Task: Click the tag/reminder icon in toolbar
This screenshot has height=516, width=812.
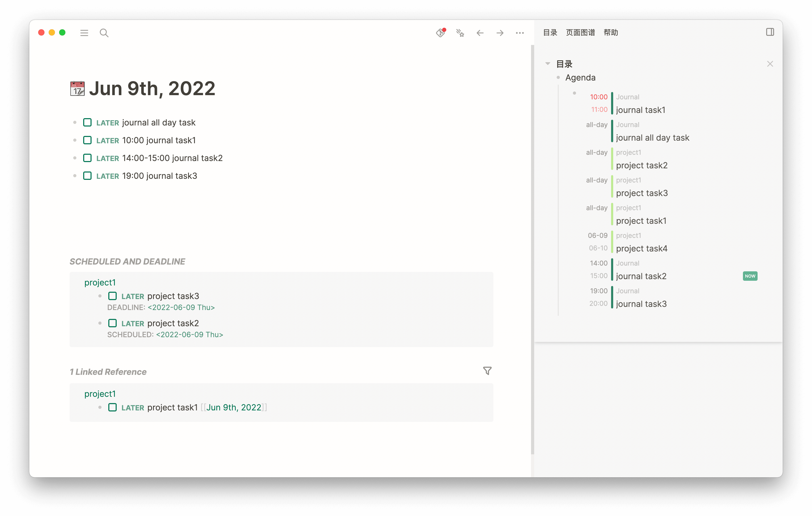Action: [x=441, y=32]
